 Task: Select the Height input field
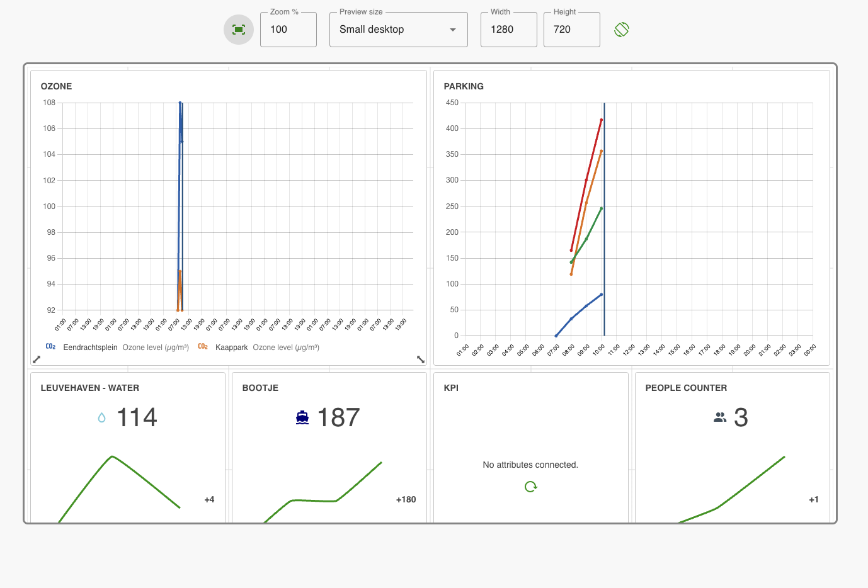click(571, 30)
